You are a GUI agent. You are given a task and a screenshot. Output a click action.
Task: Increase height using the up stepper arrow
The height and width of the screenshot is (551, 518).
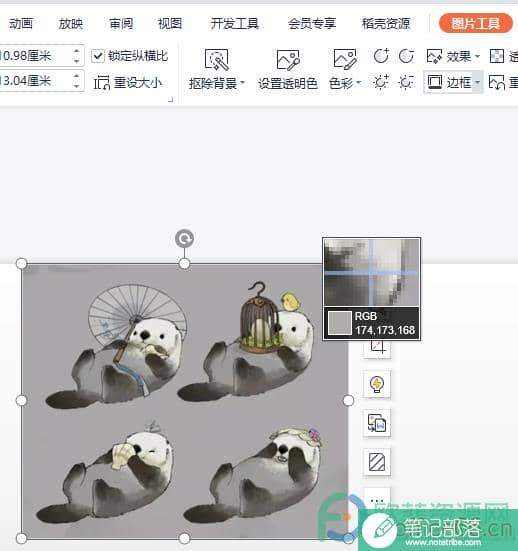[x=76, y=51]
